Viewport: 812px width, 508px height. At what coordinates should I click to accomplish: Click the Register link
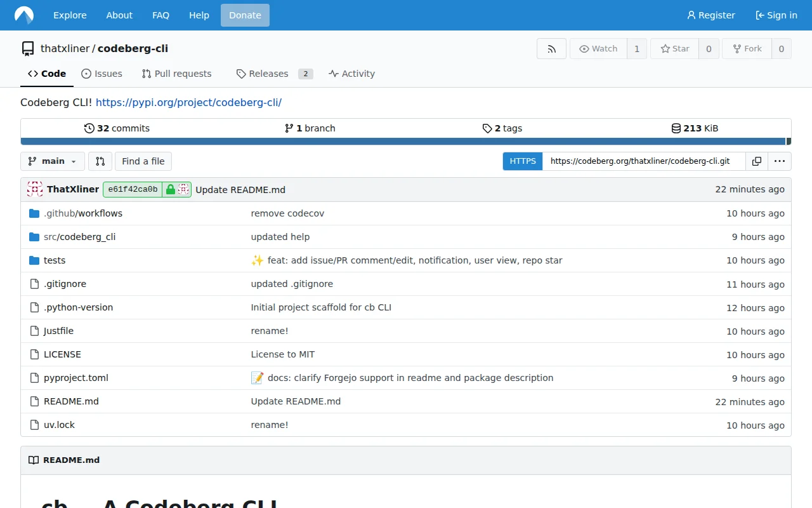point(711,15)
